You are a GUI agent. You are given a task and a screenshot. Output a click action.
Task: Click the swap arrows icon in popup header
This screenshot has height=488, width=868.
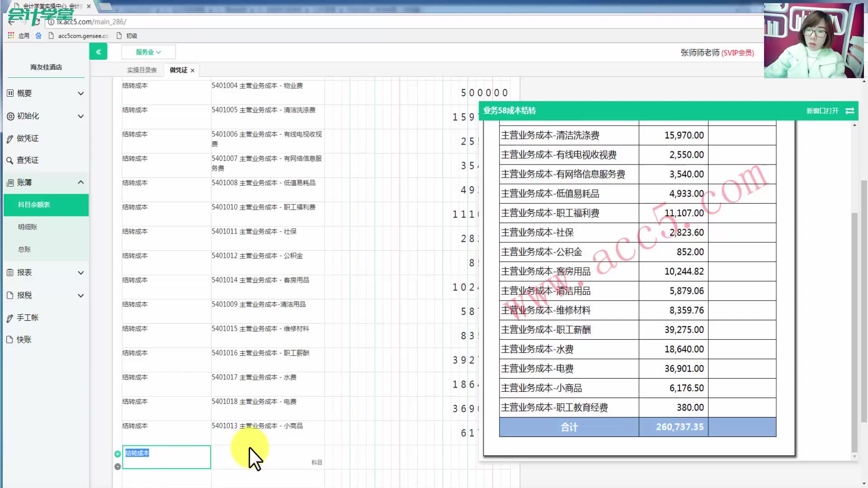pos(849,111)
